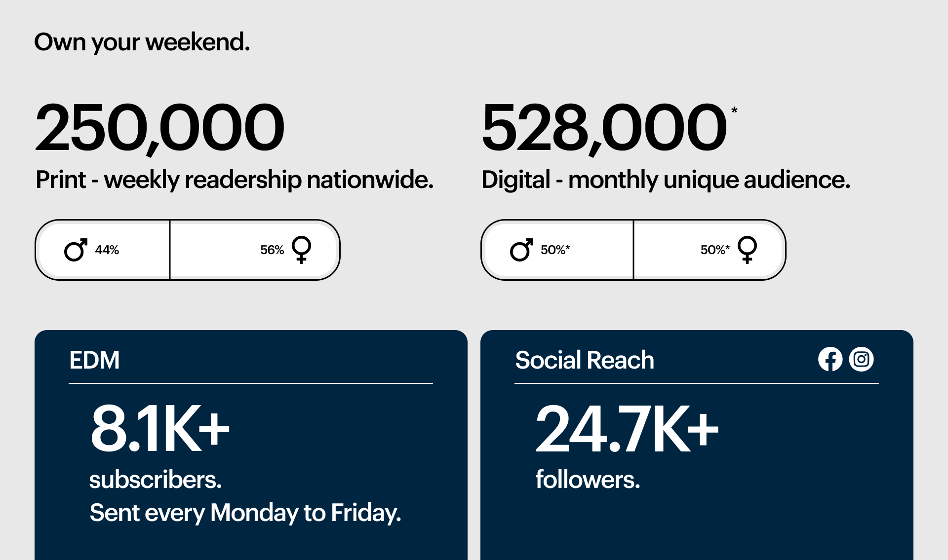Select the 56% female print segment
This screenshot has width=948, height=560.
[255, 250]
